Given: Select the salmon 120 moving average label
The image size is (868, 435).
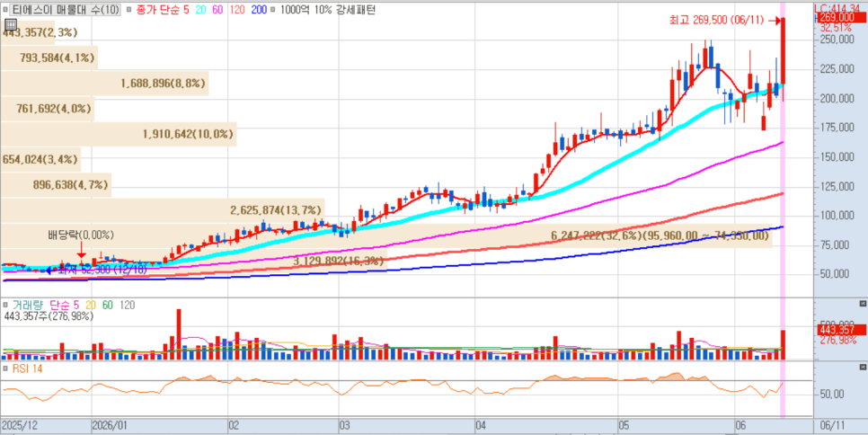Looking at the screenshot, I should pyautogui.click(x=237, y=10).
